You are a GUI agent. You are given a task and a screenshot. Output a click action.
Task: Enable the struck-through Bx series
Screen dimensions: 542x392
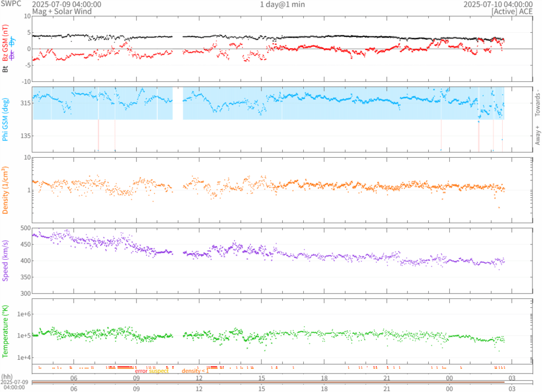[12, 56]
